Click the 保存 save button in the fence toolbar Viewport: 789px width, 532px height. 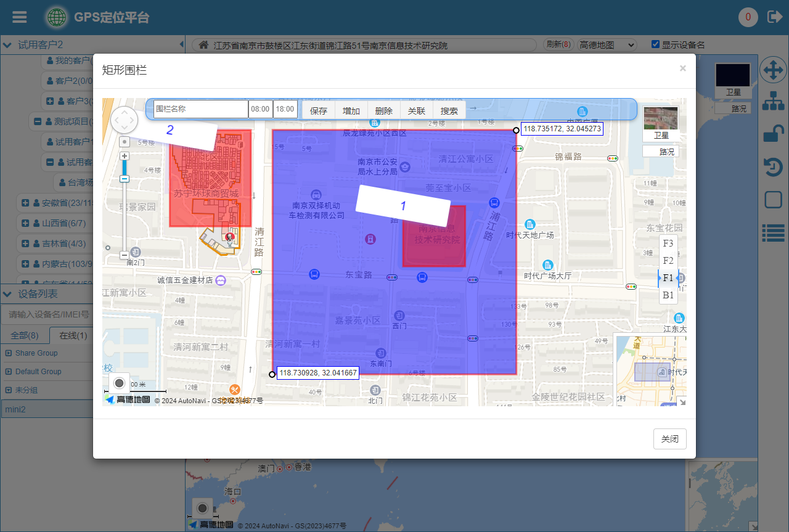319,111
